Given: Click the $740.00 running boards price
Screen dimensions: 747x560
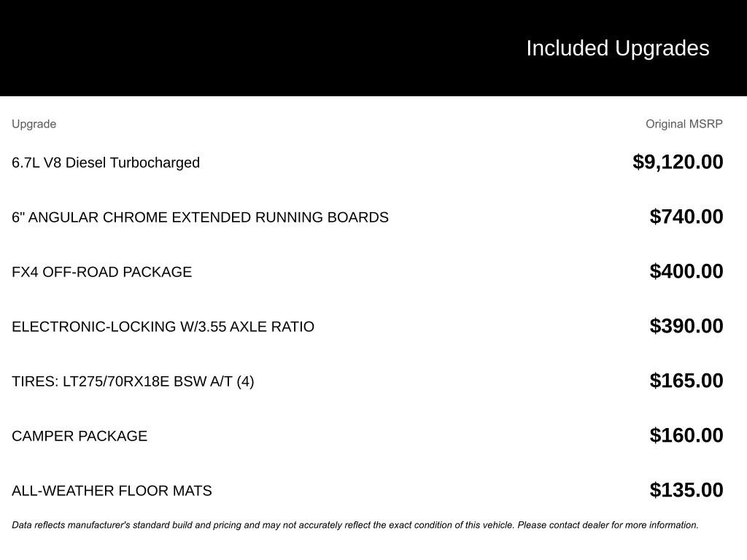Looking at the screenshot, I should tap(686, 217).
